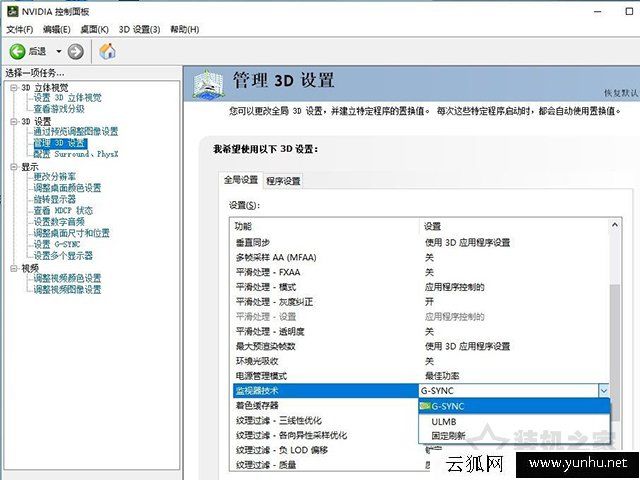
Task: Select the 平滑处理 - 模式 row
Action: 420,287
